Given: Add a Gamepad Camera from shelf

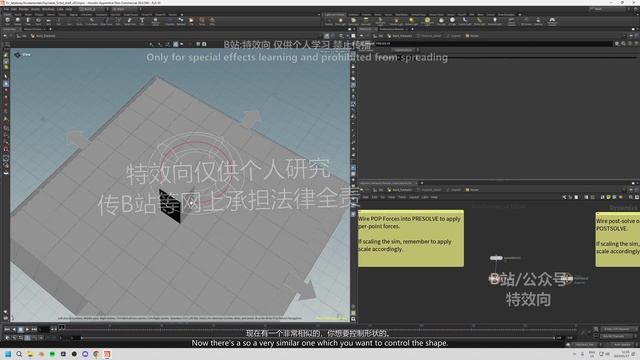Looking at the screenshot, I should pos(552,21).
